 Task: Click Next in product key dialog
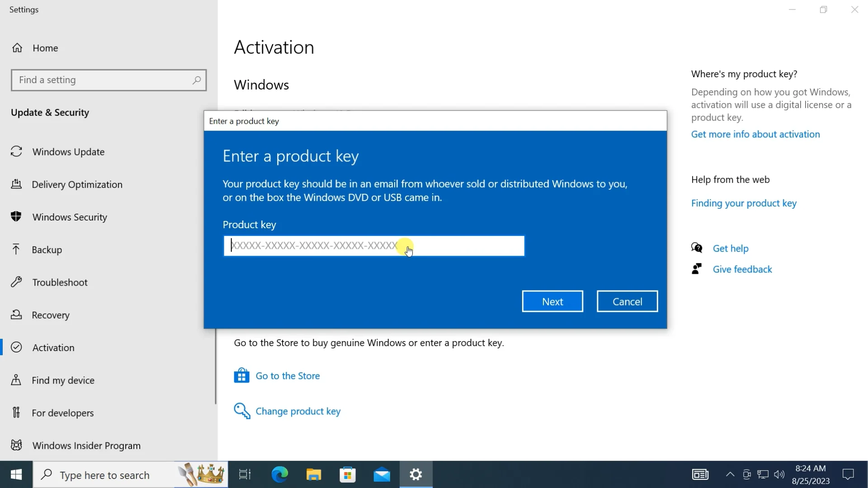click(552, 301)
